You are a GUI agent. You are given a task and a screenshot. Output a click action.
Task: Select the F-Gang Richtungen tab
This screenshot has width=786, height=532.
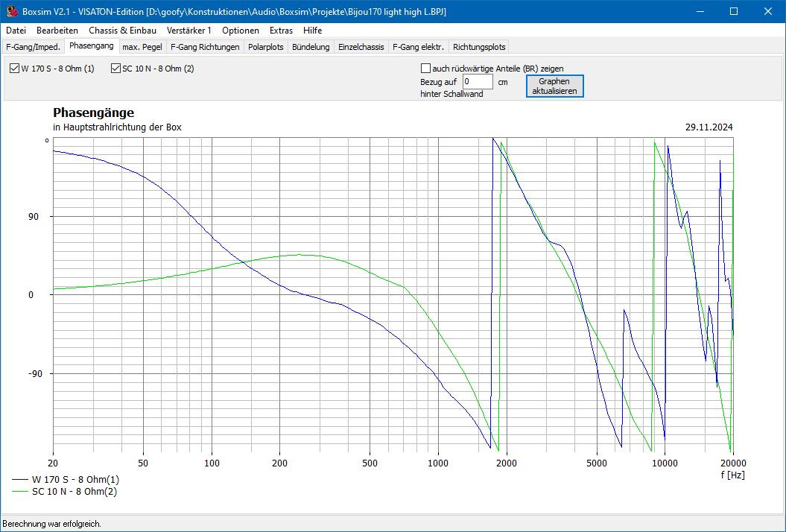[205, 47]
